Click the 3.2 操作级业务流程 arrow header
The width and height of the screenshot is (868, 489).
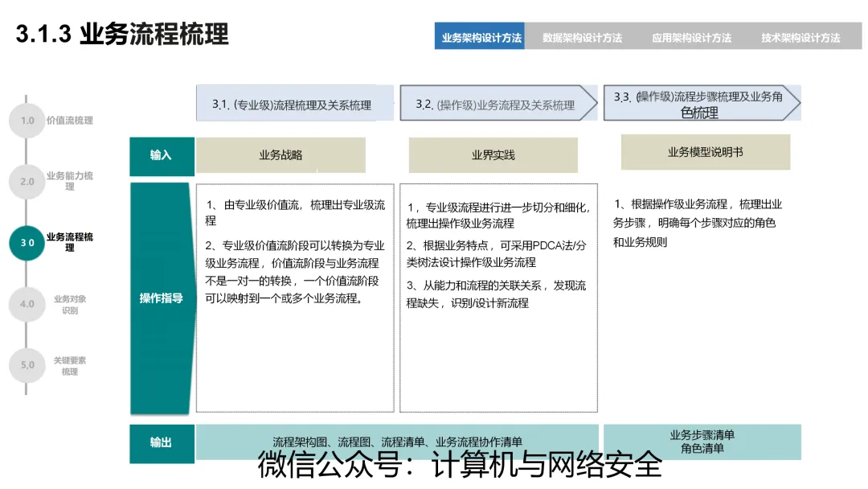498,103
